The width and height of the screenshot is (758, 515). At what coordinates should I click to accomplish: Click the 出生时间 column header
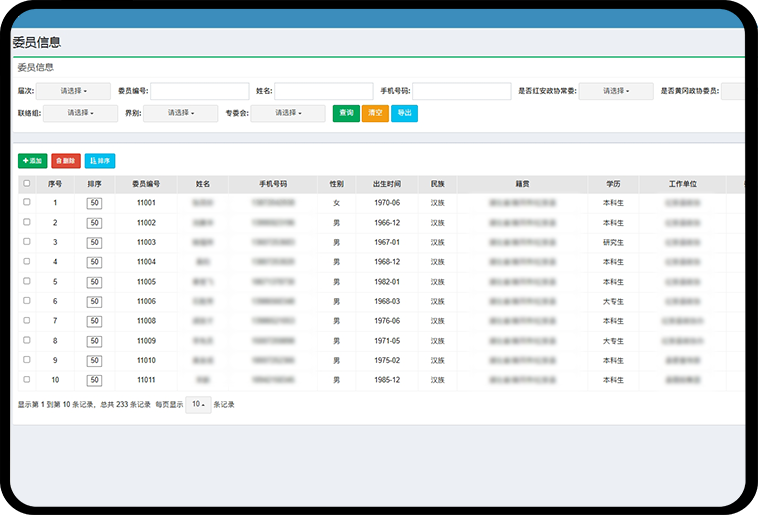pyautogui.click(x=387, y=184)
